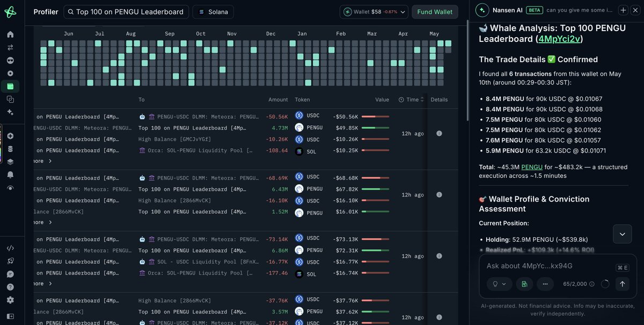Close the Nansen AI panel
This screenshot has height=325, width=644.
(634, 10)
